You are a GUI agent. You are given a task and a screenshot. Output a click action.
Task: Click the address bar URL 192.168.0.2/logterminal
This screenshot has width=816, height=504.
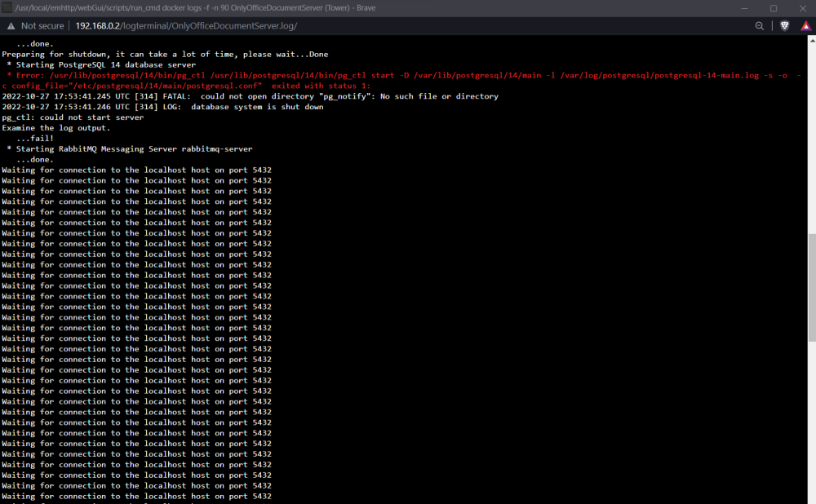(x=186, y=26)
